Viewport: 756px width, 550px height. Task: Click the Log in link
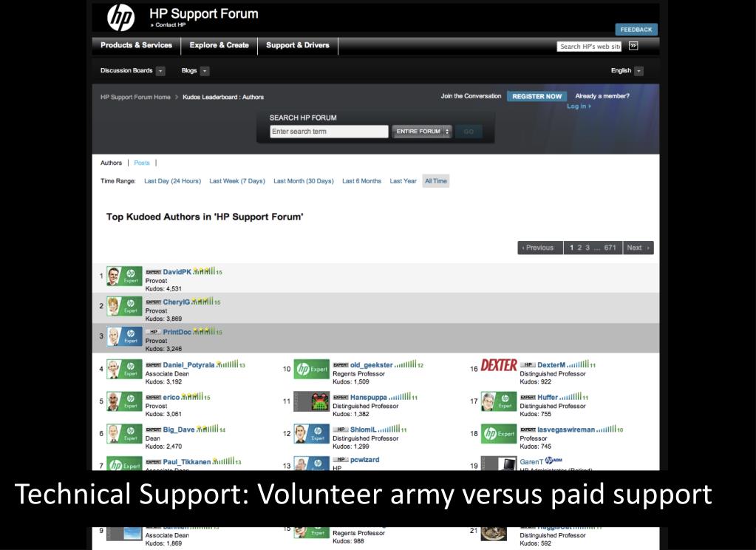click(x=579, y=106)
